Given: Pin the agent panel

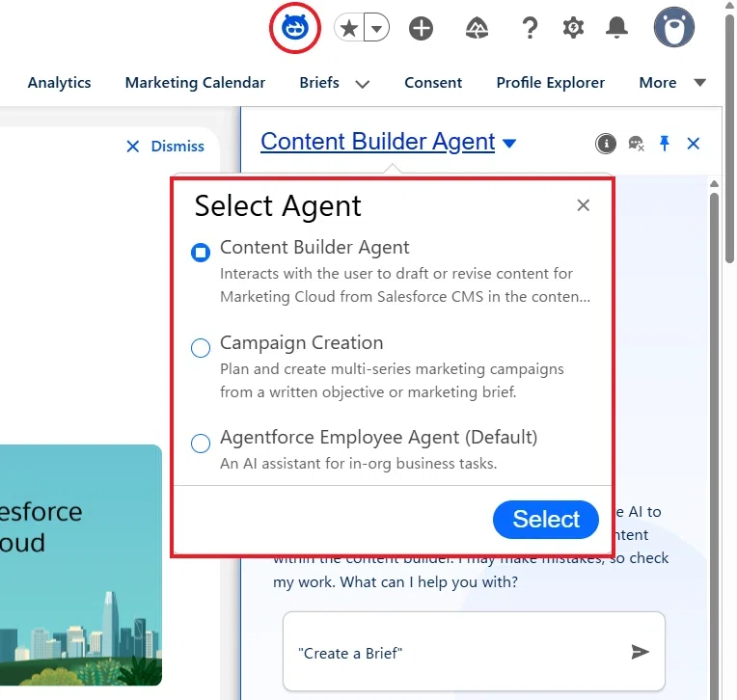Looking at the screenshot, I should click(x=664, y=144).
